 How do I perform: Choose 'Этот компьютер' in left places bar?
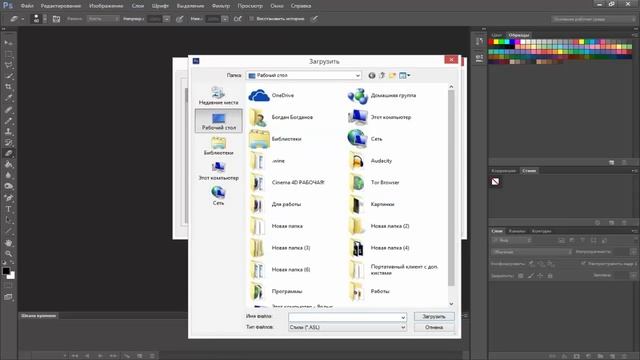tap(218, 171)
